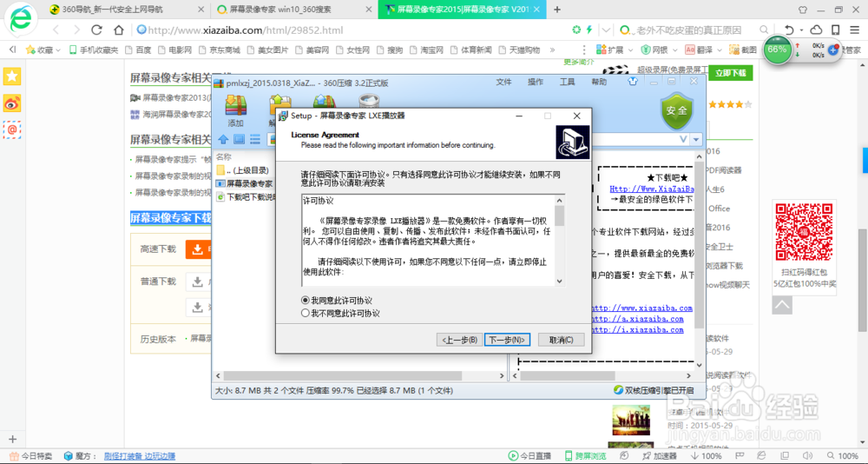The height and width of the screenshot is (464, 868).
Task: Open http://a.xiazaiba.com link in preview
Action: 637,319
